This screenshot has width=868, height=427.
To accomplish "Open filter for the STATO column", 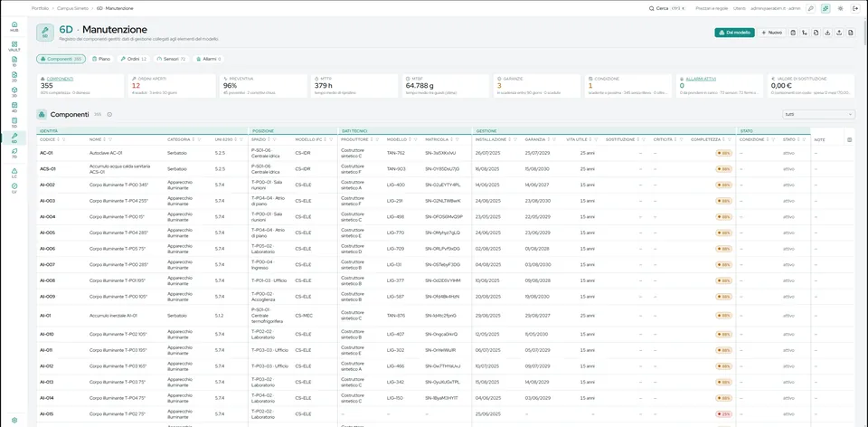I will point(806,139).
